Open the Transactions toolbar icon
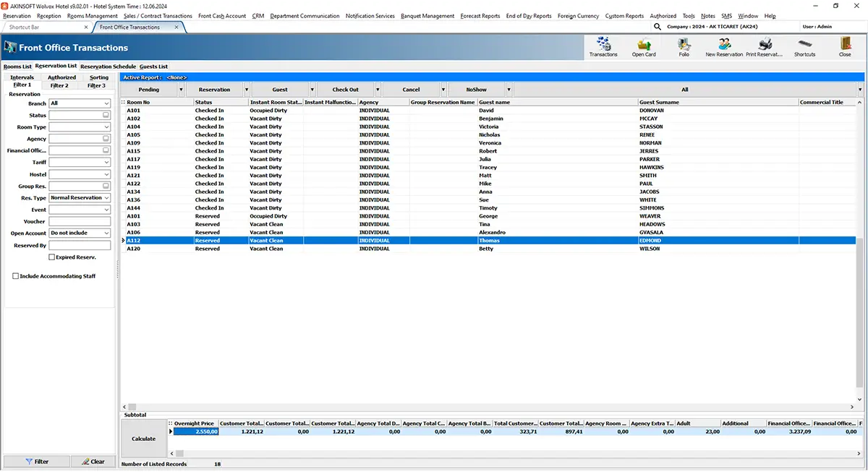The width and height of the screenshot is (868, 472). [603, 47]
